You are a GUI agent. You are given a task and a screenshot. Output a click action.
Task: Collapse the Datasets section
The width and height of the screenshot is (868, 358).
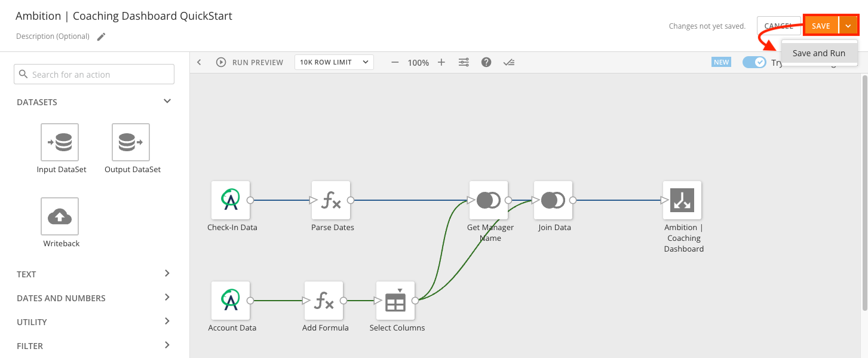pos(167,102)
